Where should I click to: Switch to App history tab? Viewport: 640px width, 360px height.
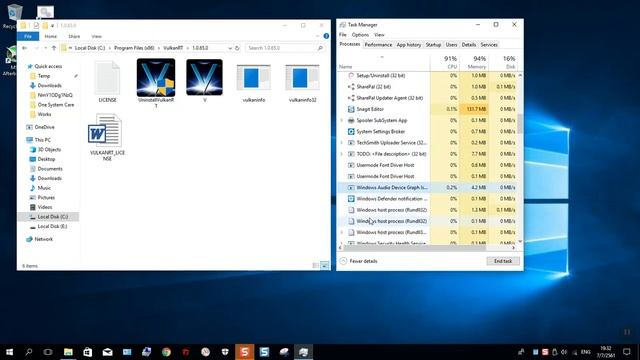coord(409,45)
